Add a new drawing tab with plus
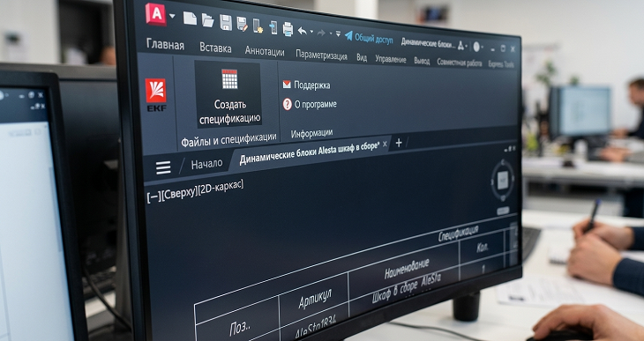This screenshot has width=644, height=341. click(399, 143)
